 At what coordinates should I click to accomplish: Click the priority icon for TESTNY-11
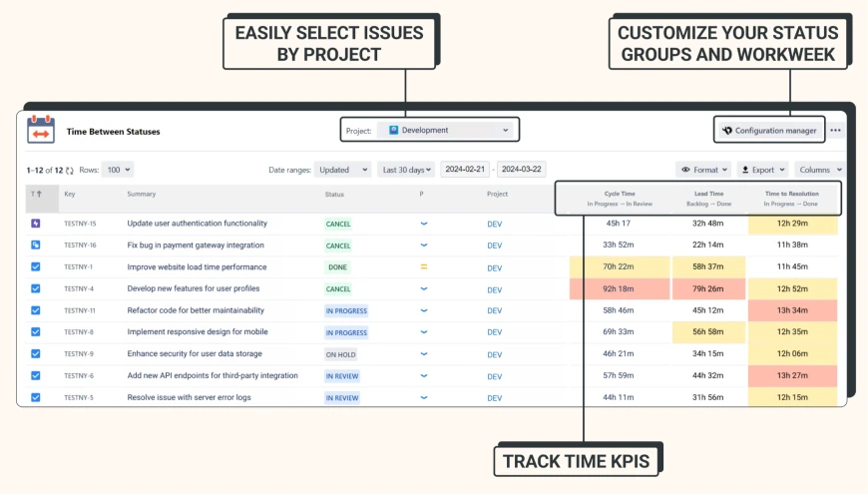coord(423,310)
